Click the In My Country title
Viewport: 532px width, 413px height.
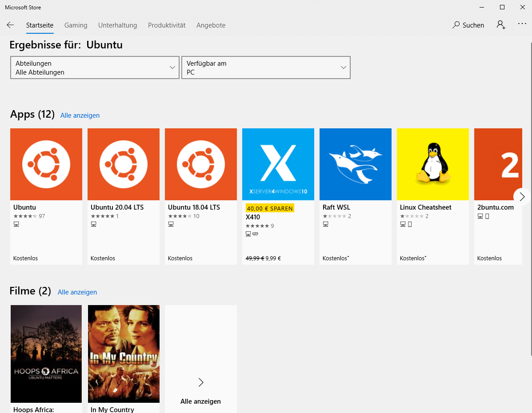point(112,409)
